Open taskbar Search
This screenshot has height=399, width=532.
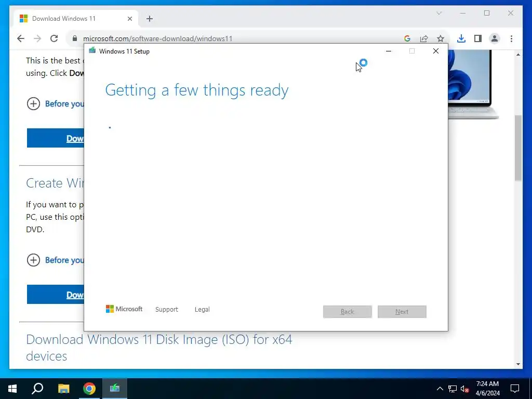[37, 389]
